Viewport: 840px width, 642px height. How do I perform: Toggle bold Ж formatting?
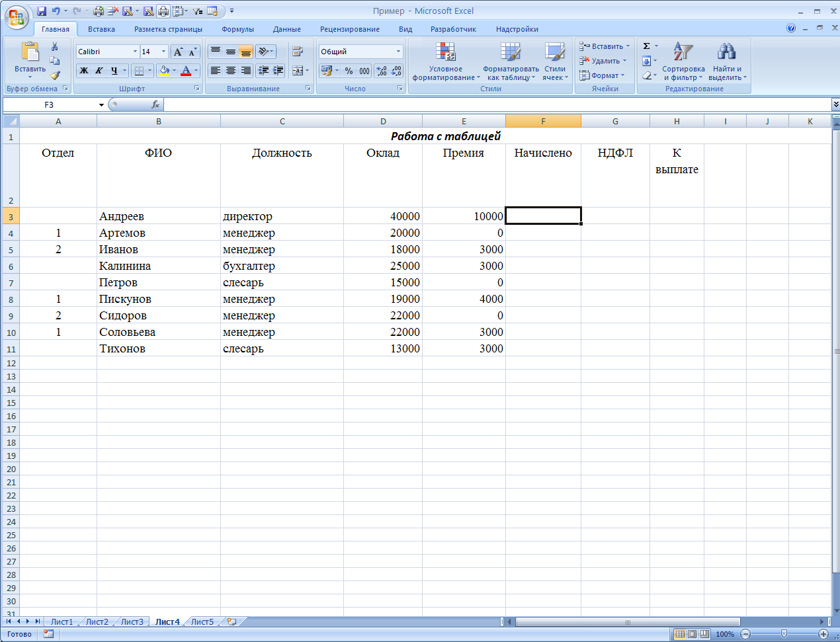84,71
